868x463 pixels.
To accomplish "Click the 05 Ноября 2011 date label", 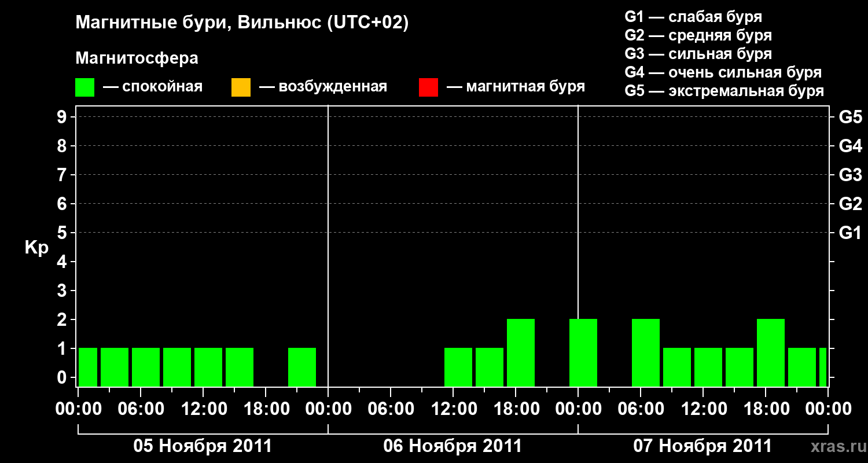I will (x=203, y=446).
